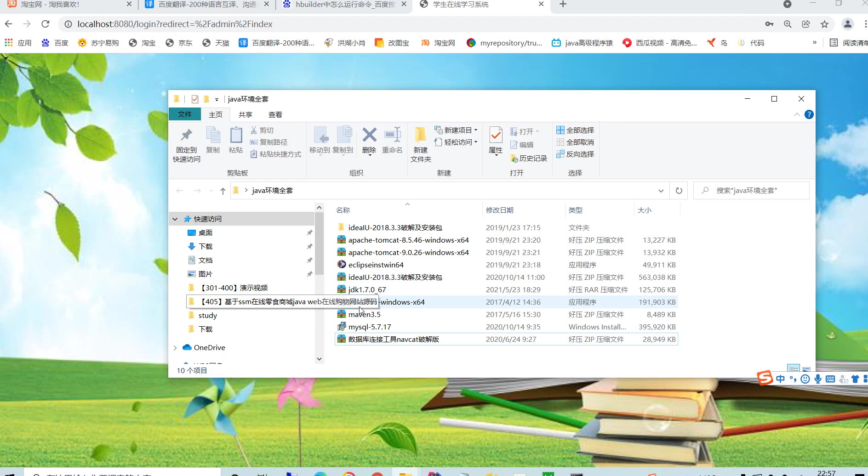Click Chrome share icon in address bar
This screenshot has height=476, width=868.
pyautogui.click(x=806, y=24)
